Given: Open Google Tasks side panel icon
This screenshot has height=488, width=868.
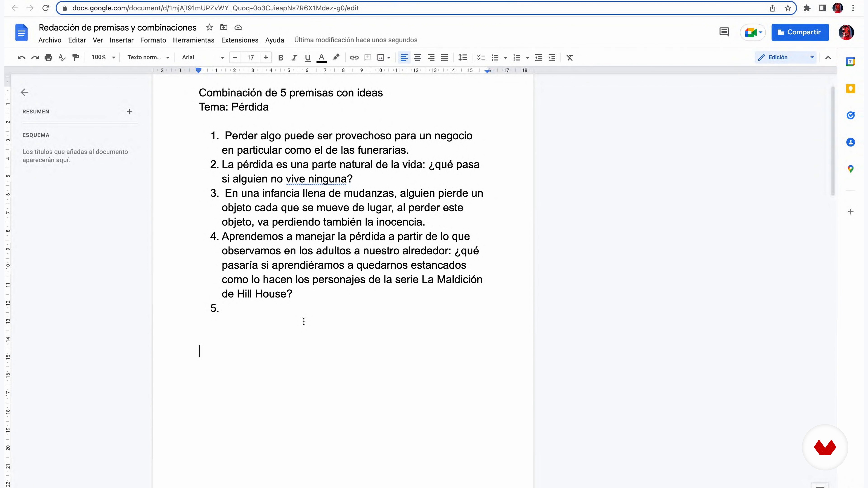Looking at the screenshot, I should click(850, 115).
